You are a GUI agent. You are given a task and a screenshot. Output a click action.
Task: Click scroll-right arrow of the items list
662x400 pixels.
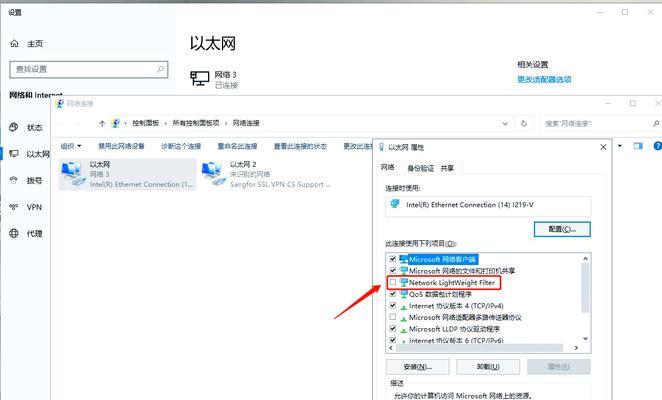576,348
